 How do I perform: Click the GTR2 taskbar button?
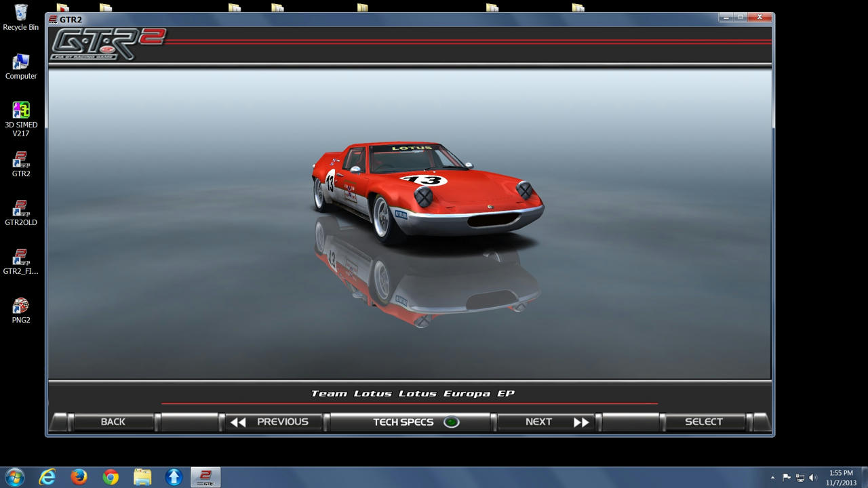[205, 477]
